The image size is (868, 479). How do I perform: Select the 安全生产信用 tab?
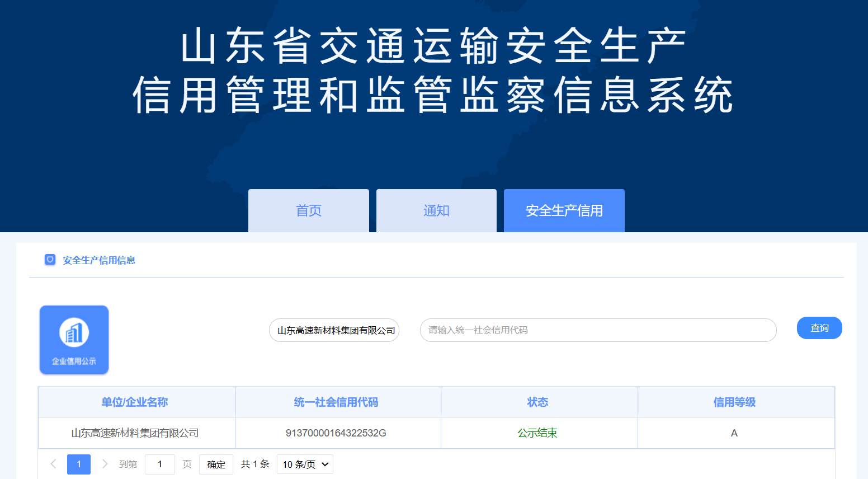click(x=564, y=210)
